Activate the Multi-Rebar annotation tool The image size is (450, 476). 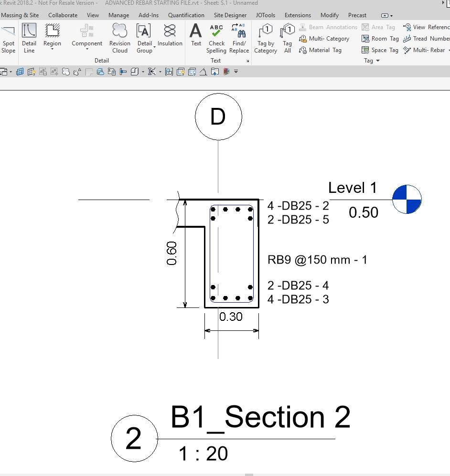424,50
